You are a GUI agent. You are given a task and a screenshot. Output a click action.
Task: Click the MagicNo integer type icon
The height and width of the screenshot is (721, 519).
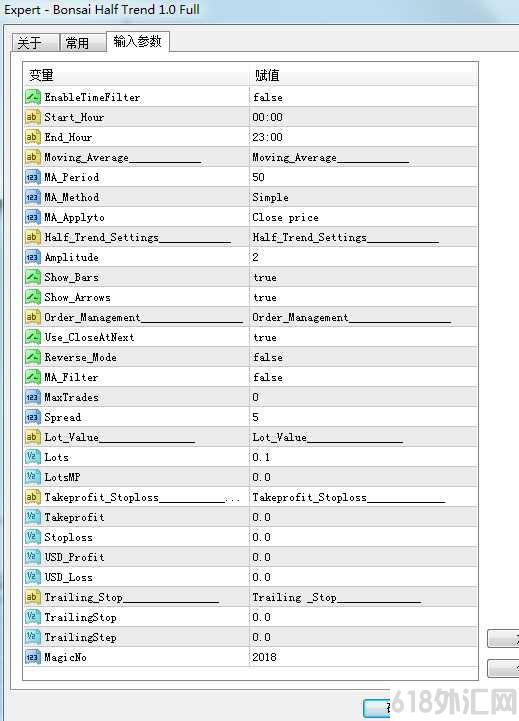click(x=33, y=657)
